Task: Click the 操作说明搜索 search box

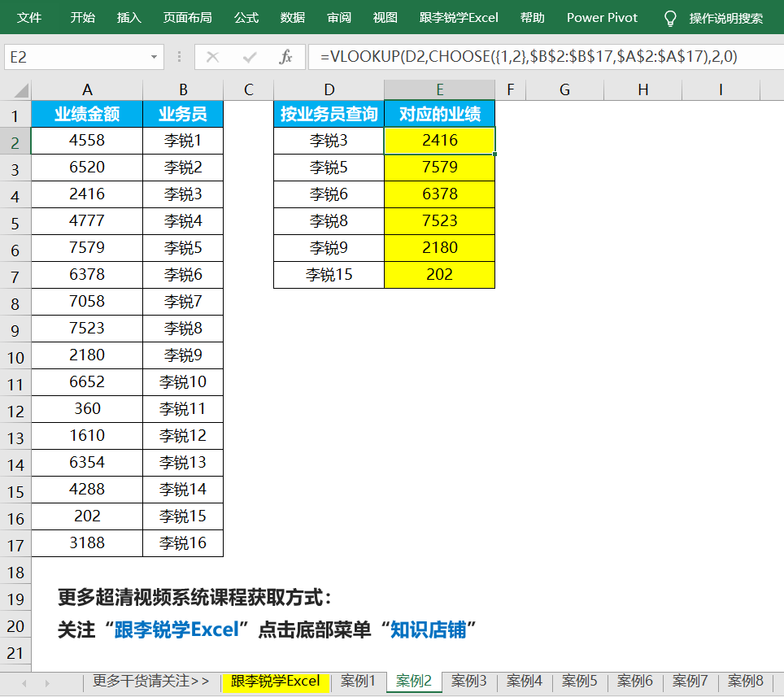Action: [x=725, y=18]
